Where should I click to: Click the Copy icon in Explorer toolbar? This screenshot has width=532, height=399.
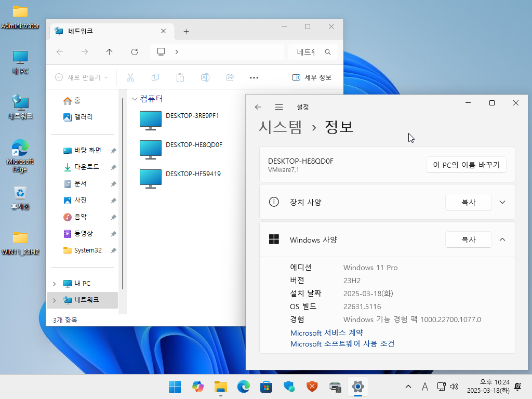pyautogui.click(x=155, y=78)
